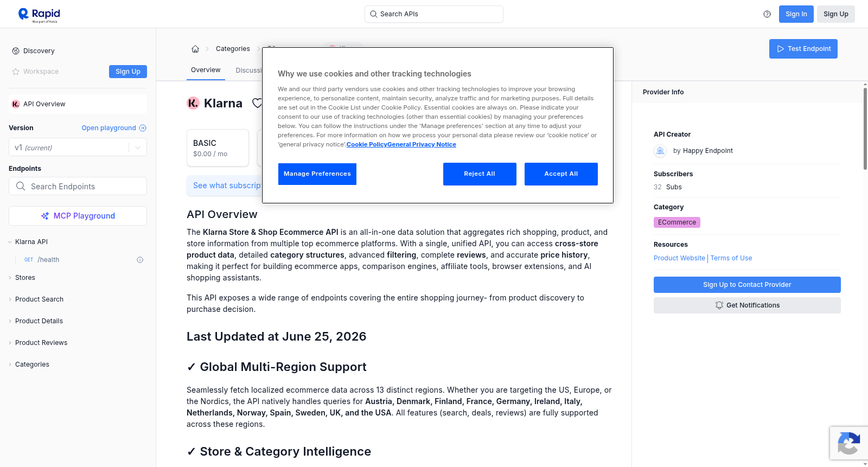Switch to the Overview tab
The image size is (868, 467).
[x=206, y=70]
